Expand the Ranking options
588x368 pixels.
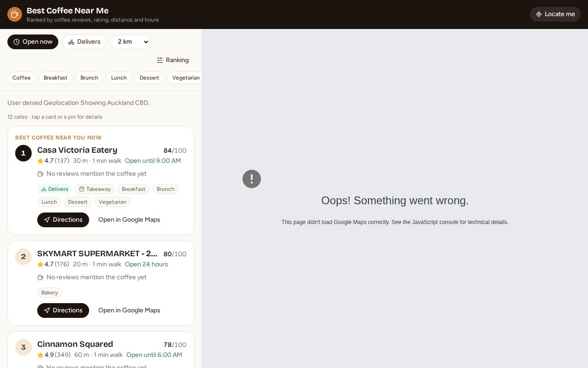click(x=173, y=60)
